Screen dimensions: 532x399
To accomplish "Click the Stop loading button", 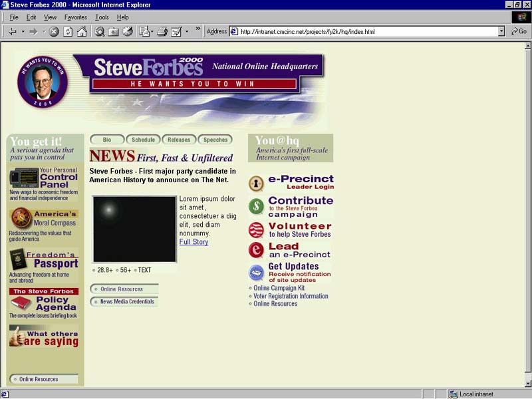I will [x=54, y=31].
